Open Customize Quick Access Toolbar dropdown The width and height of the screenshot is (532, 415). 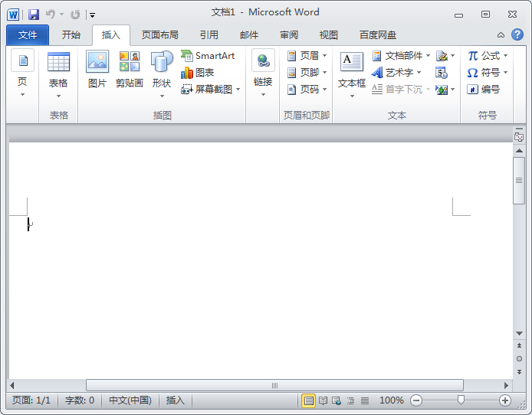[x=92, y=15]
